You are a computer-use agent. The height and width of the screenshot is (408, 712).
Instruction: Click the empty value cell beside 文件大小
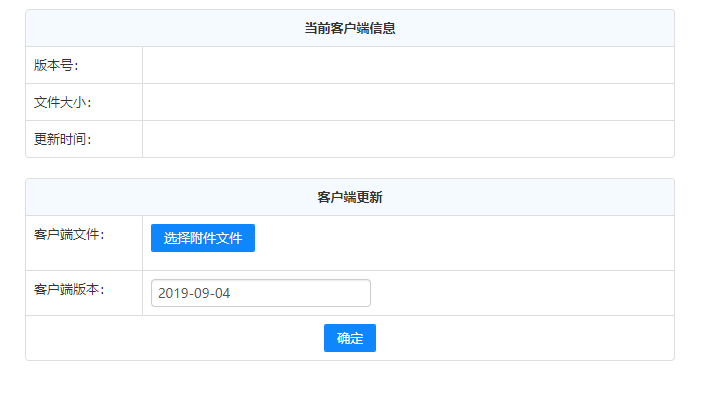408,102
